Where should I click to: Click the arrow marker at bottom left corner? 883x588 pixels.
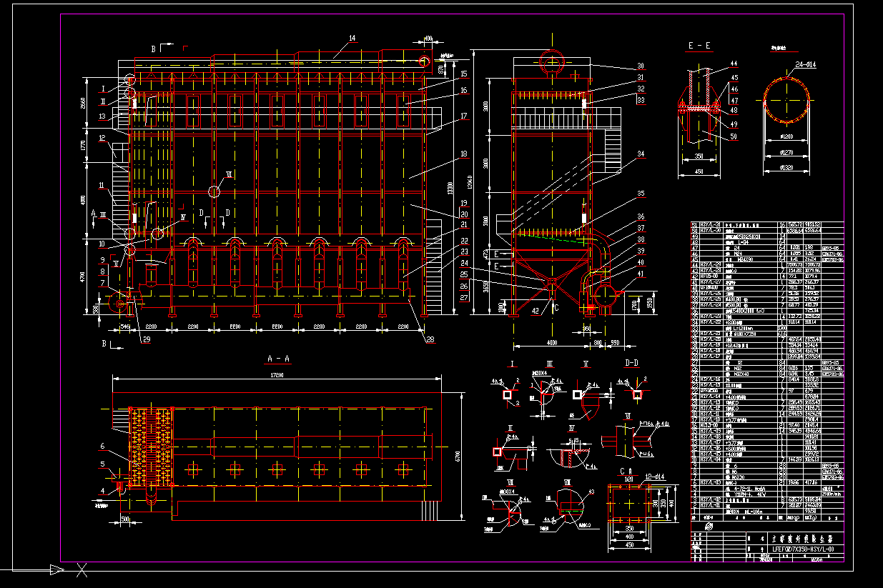pyautogui.click(x=56, y=570)
